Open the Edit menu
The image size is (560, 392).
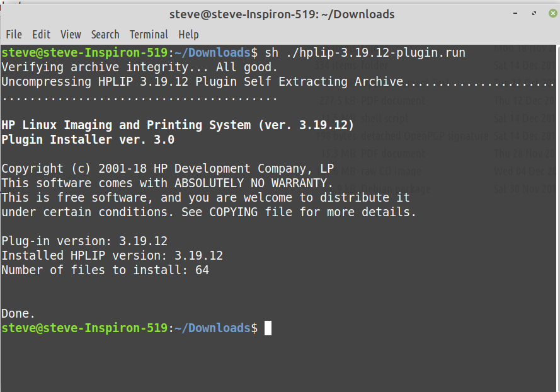click(x=42, y=35)
